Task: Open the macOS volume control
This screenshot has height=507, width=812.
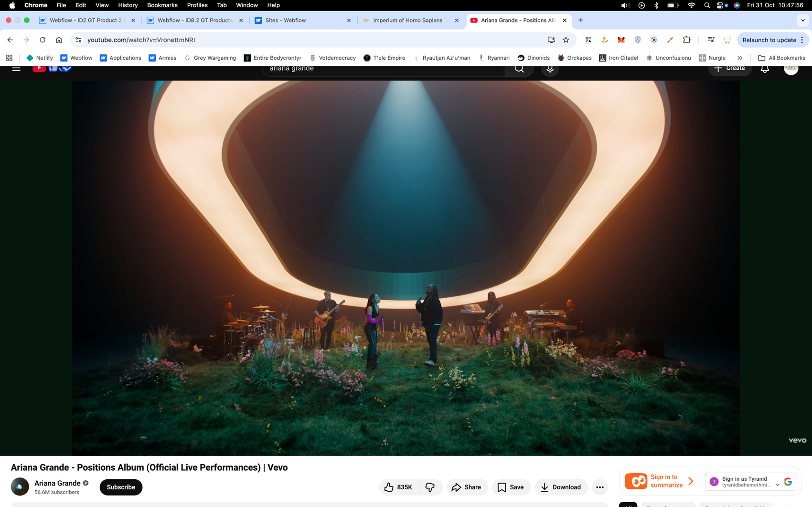Action: [x=625, y=5]
